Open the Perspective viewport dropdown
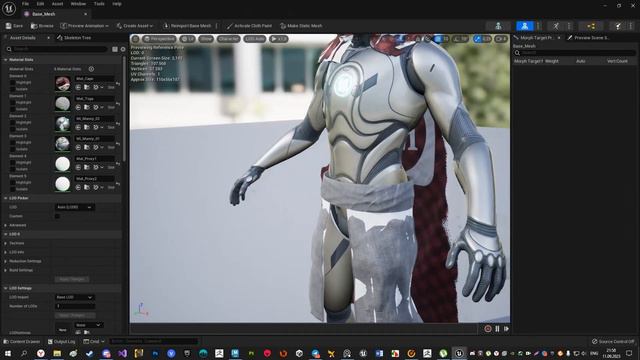 point(159,39)
